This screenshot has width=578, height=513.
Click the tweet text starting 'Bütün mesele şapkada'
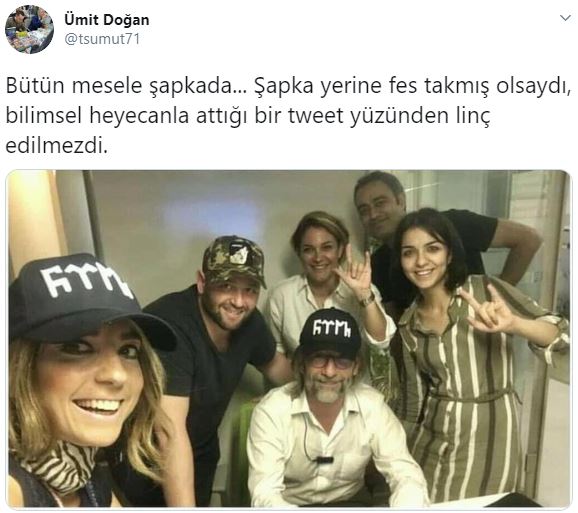(x=288, y=116)
